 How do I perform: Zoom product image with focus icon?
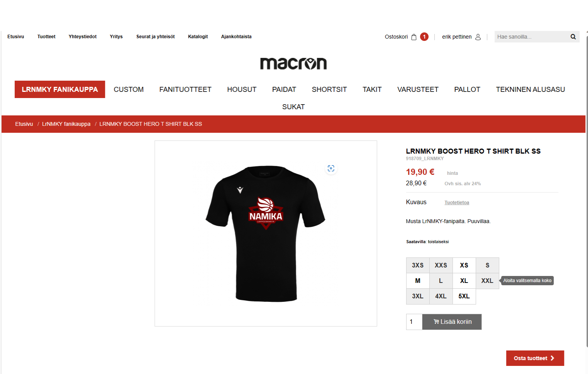tap(331, 168)
